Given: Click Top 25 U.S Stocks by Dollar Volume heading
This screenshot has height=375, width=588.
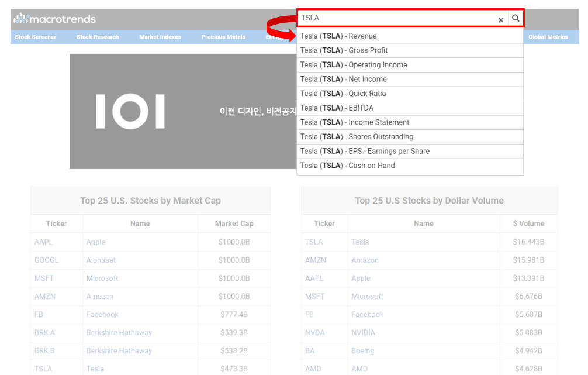Looking at the screenshot, I should [429, 201].
